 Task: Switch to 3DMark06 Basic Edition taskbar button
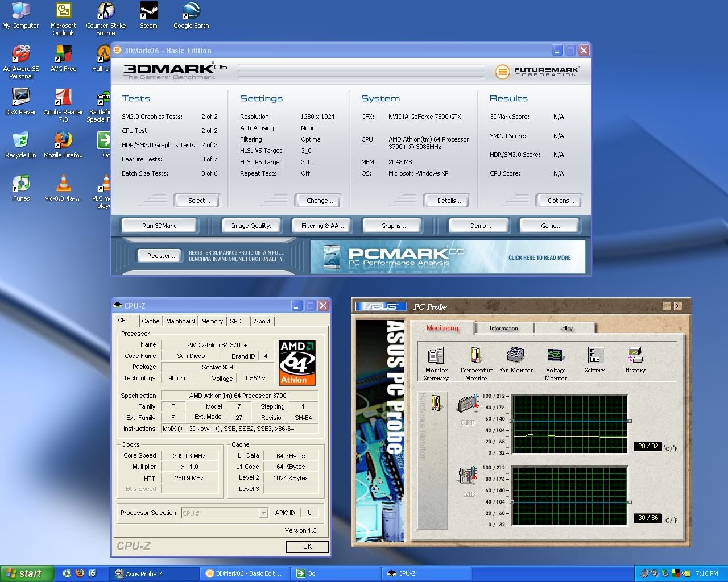point(245,573)
